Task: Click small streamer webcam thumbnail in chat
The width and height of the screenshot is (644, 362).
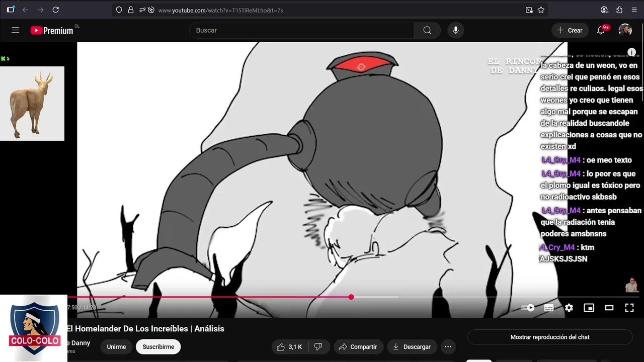Action: tap(632, 285)
